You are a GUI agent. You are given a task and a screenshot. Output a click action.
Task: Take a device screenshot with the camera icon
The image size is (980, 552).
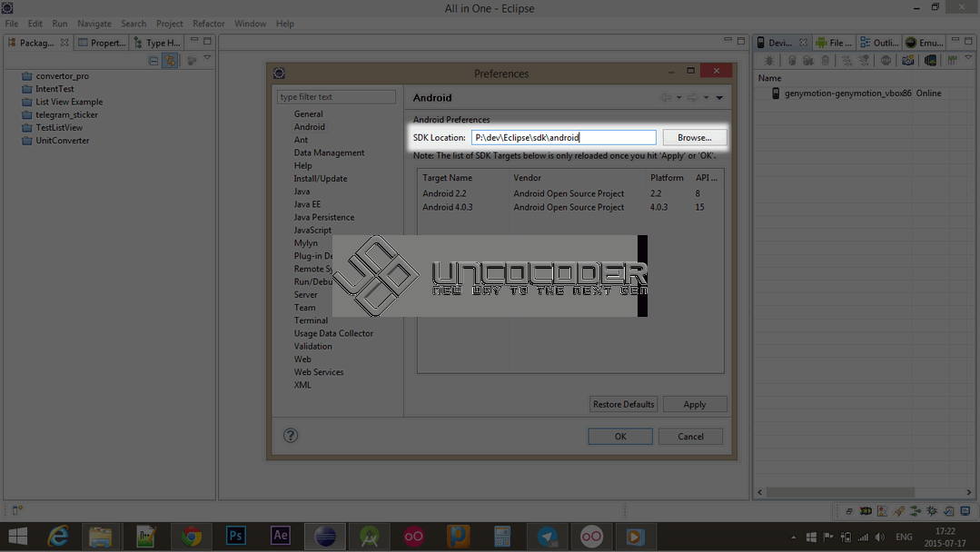[x=908, y=61]
